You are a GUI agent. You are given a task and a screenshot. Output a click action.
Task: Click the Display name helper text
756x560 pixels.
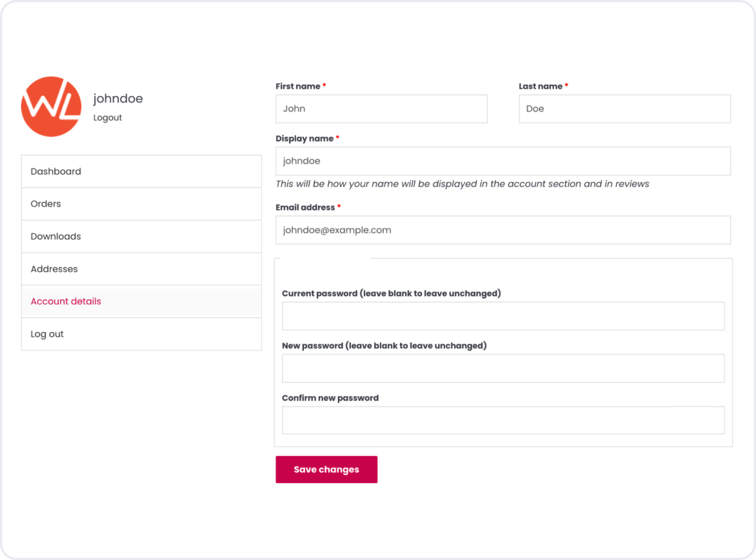point(462,184)
